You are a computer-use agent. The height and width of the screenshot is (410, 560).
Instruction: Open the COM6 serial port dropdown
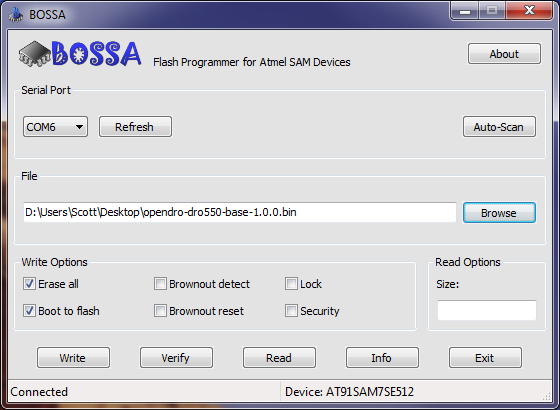pos(55,127)
